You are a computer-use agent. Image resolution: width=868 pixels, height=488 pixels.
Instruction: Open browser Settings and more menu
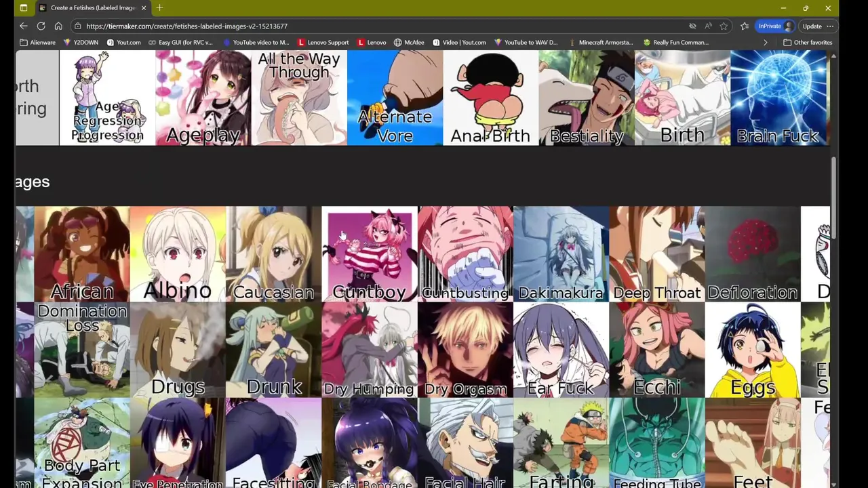point(830,26)
